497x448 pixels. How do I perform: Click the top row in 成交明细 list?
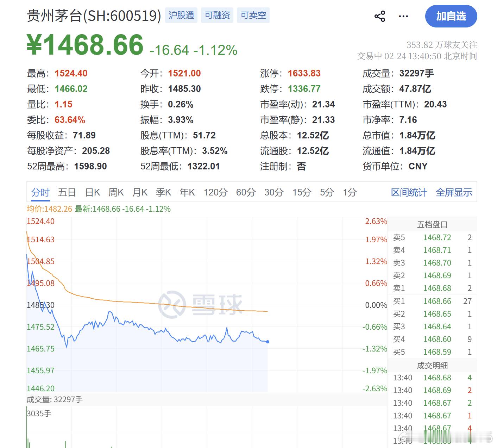click(x=433, y=378)
